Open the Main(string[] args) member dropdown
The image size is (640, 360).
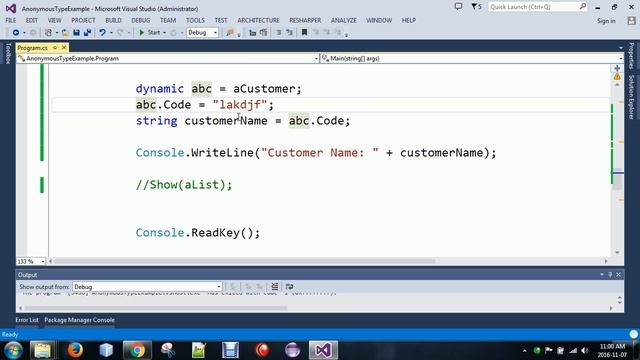click(471, 58)
